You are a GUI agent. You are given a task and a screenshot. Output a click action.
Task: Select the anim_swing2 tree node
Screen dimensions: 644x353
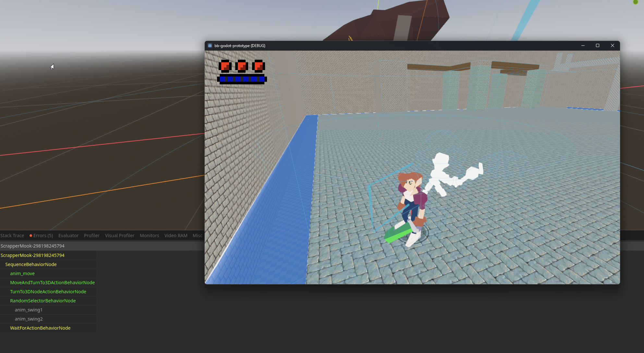click(29, 319)
